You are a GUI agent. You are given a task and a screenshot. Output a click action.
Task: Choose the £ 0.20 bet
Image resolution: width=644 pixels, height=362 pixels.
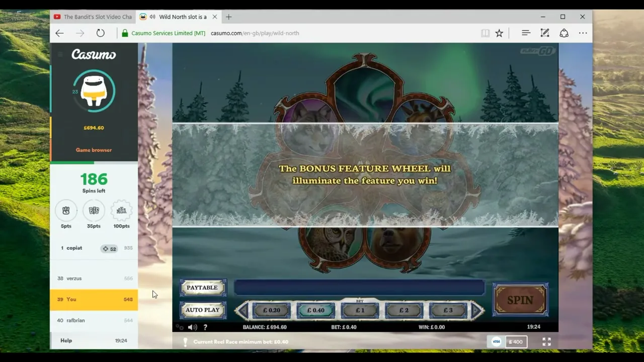[x=272, y=310]
